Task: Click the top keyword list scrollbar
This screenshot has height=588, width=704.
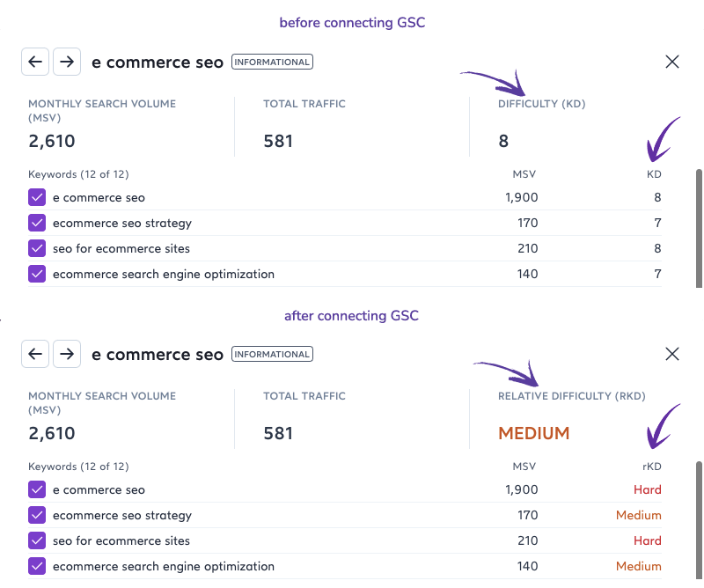Action: click(699, 228)
